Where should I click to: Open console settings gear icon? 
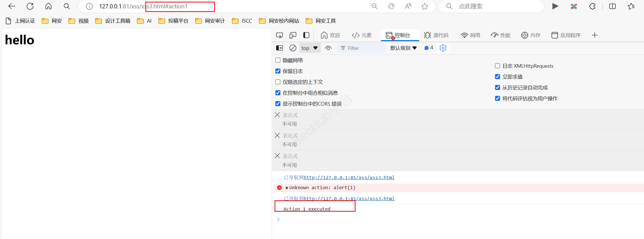(443, 48)
